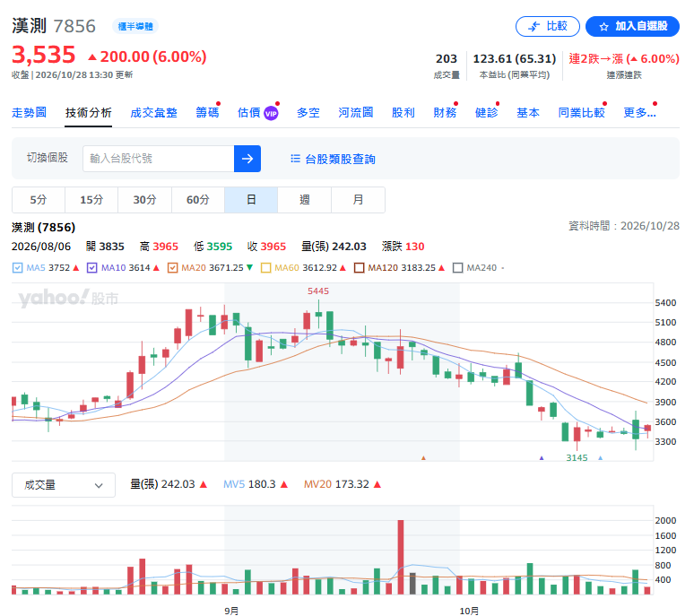The width and height of the screenshot is (694, 616).
Task: Click the 10月 axis label
Action: point(469,611)
